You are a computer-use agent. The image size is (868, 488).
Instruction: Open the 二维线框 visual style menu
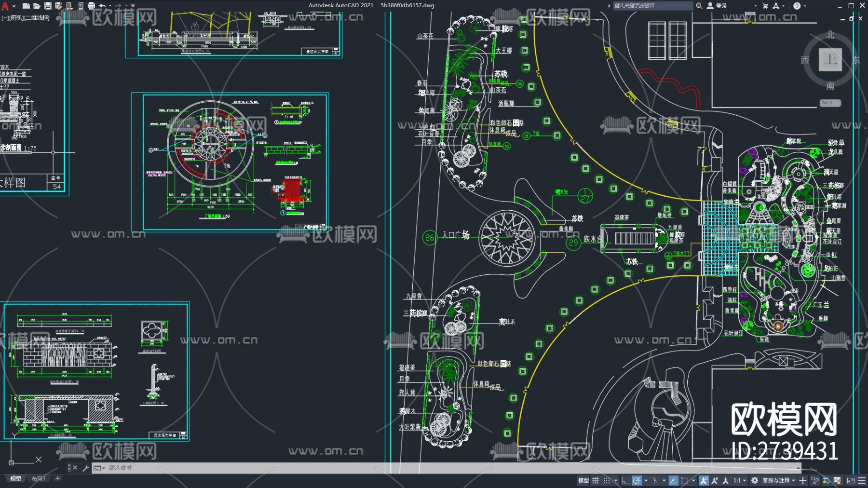[37, 18]
